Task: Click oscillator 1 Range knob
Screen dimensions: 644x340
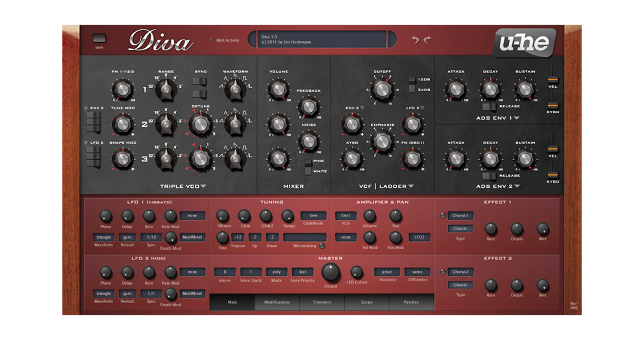Action: 165,90
